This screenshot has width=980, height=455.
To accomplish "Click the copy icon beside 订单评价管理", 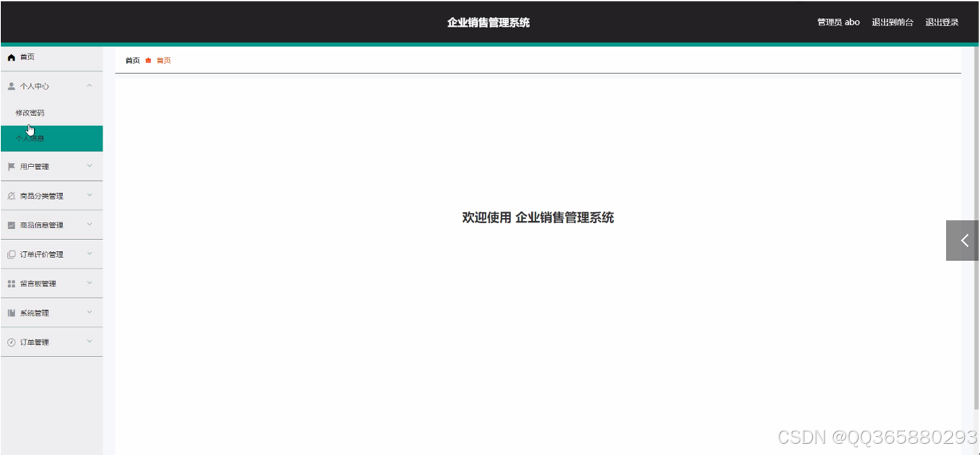I will pyautogui.click(x=11, y=255).
